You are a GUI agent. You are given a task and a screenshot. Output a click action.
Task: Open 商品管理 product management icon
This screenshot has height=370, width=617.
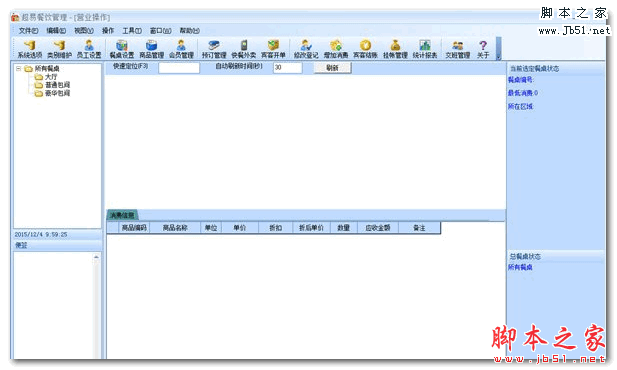(151, 49)
